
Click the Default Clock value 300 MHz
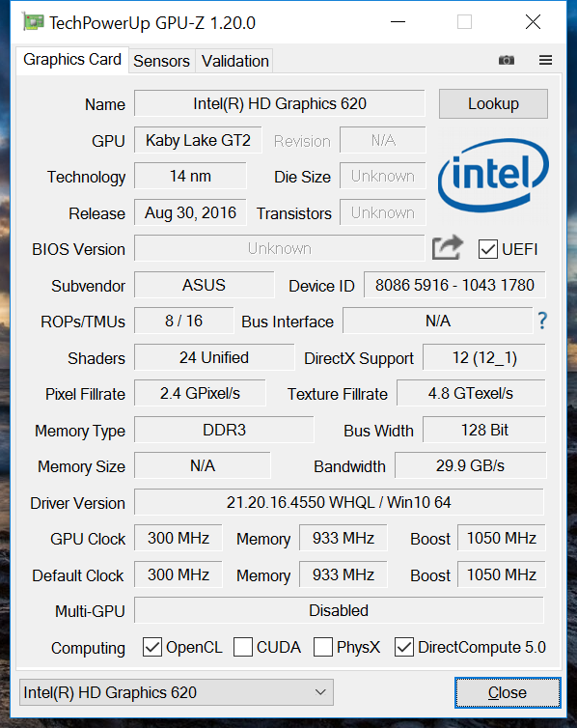coord(179,574)
